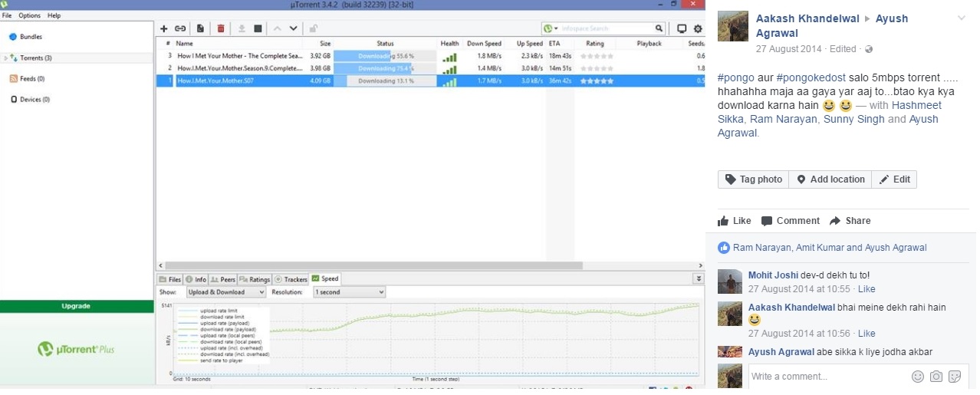980x395 pixels.
Task: Expand the Torrents (3) tree node
Action: pyautogui.click(x=5, y=58)
